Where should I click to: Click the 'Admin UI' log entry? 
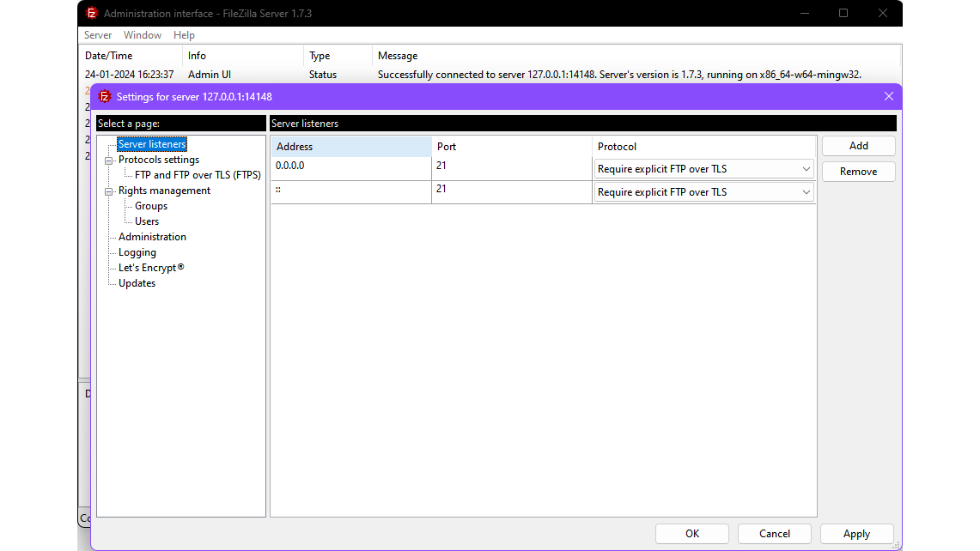pos(210,75)
